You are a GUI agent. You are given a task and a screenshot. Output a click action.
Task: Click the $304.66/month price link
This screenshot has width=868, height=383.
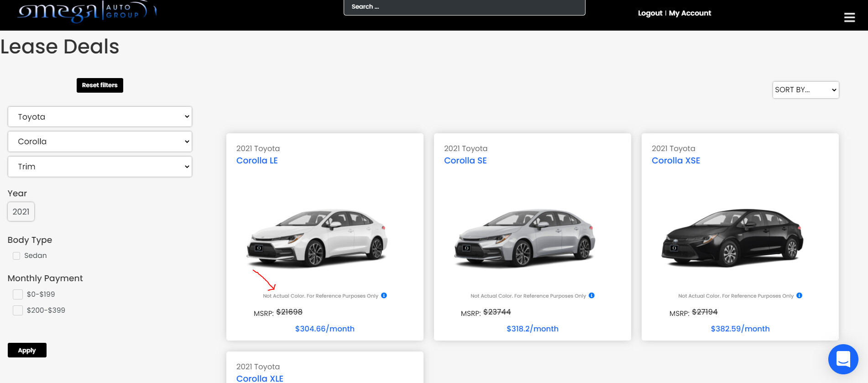click(x=324, y=329)
